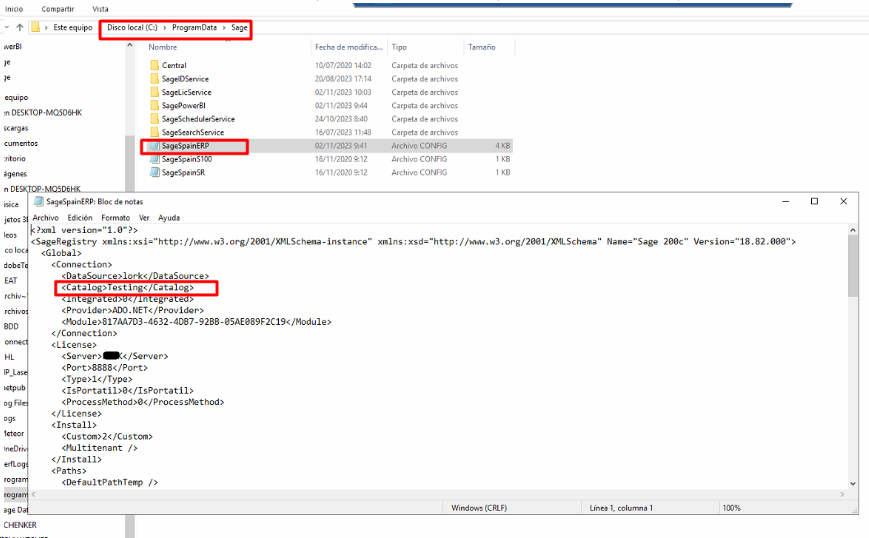Select the SageSearchService folder icon
869x538 pixels.
[155, 132]
